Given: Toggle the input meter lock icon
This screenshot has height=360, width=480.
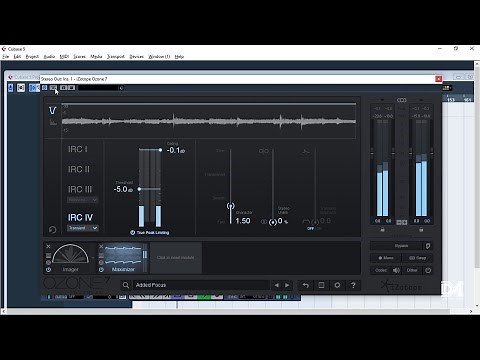Looking at the screenshot, I should coord(382,230).
